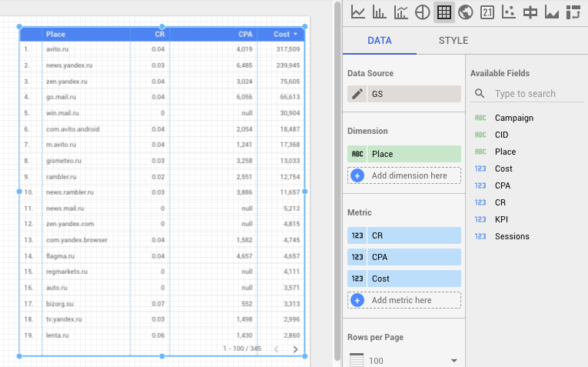Select the time series line chart icon

(357, 12)
